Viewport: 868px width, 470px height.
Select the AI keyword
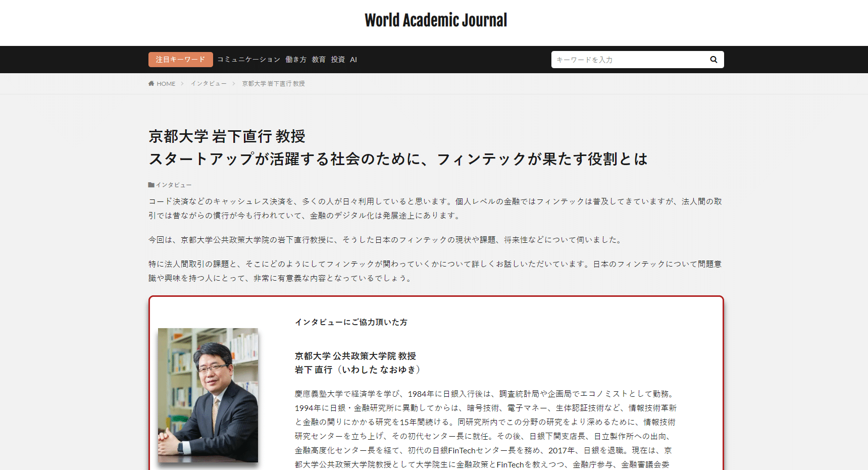[353, 60]
